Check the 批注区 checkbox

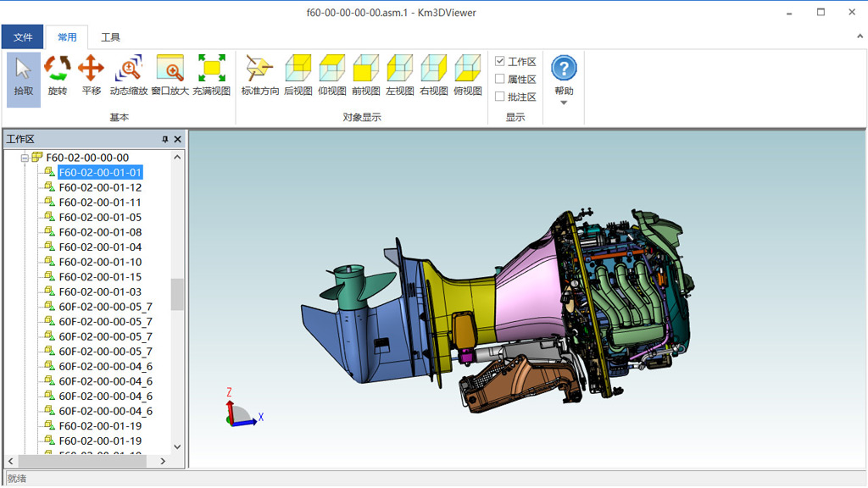(500, 95)
